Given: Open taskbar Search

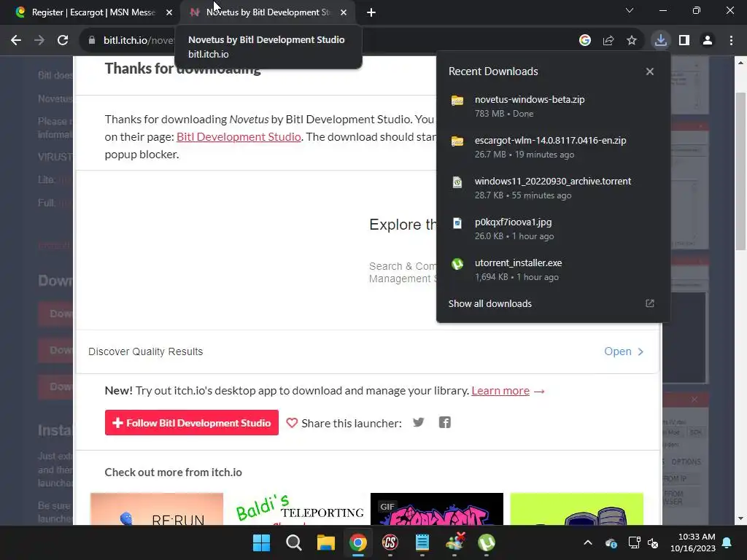Looking at the screenshot, I should click(x=293, y=542).
